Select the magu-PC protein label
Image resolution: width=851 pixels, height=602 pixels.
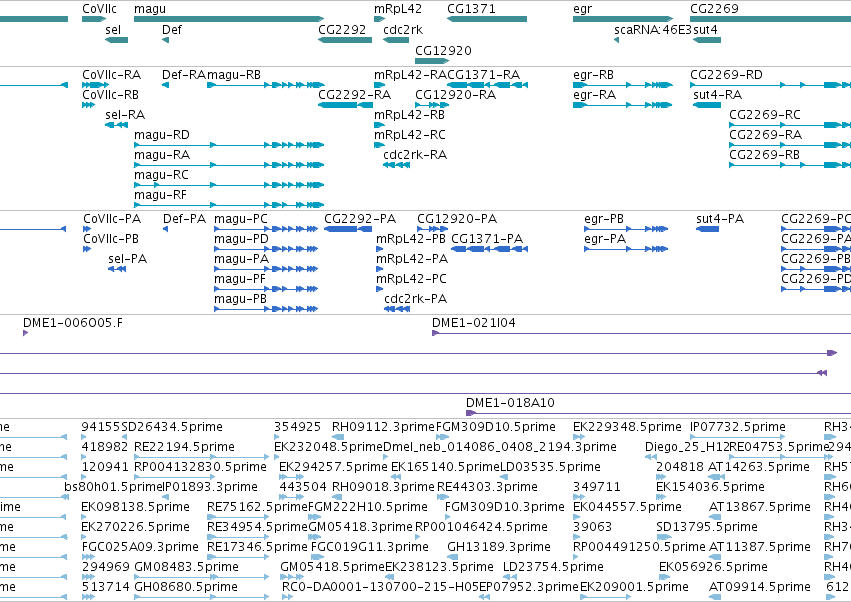coord(241,219)
